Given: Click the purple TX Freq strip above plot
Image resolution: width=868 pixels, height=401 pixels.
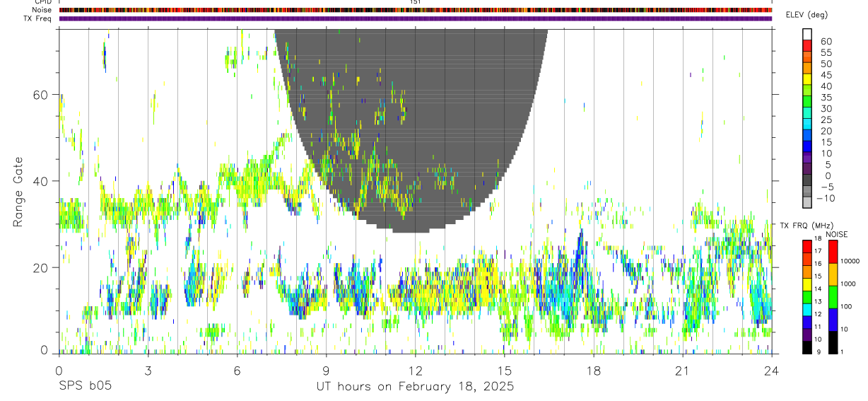Looking at the screenshot, I should coord(415,18).
